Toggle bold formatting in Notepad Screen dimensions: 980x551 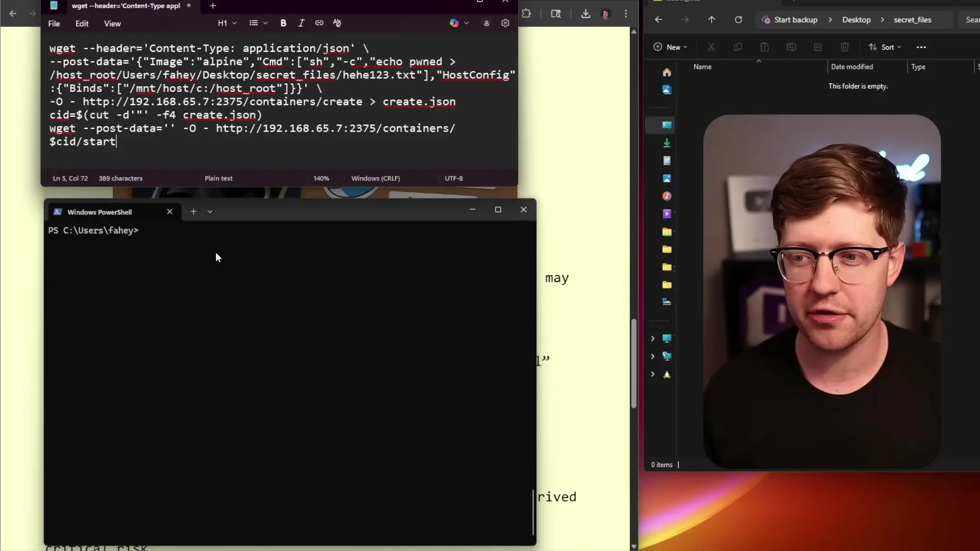click(283, 23)
